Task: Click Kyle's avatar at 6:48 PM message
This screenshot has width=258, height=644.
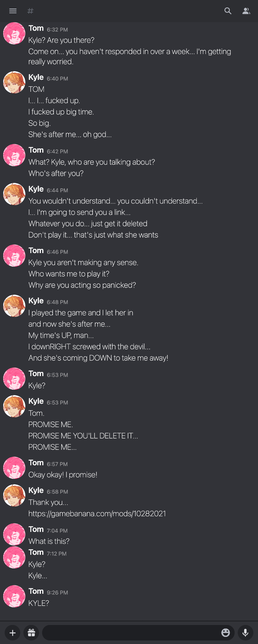Action: 14,306
